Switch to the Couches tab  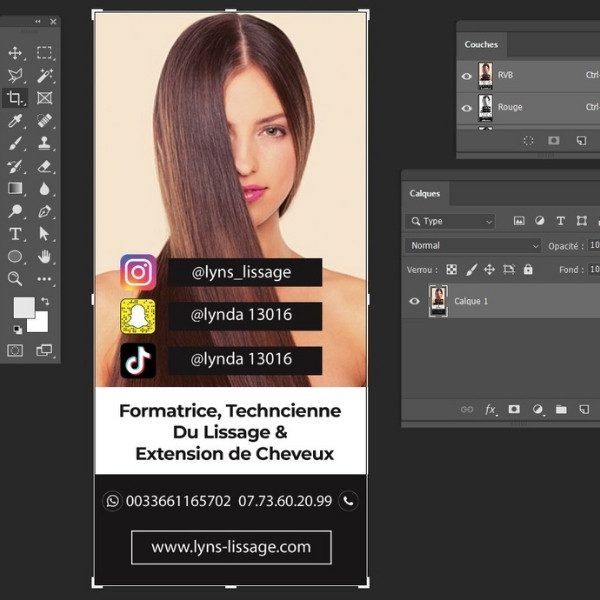click(x=481, y=44)
